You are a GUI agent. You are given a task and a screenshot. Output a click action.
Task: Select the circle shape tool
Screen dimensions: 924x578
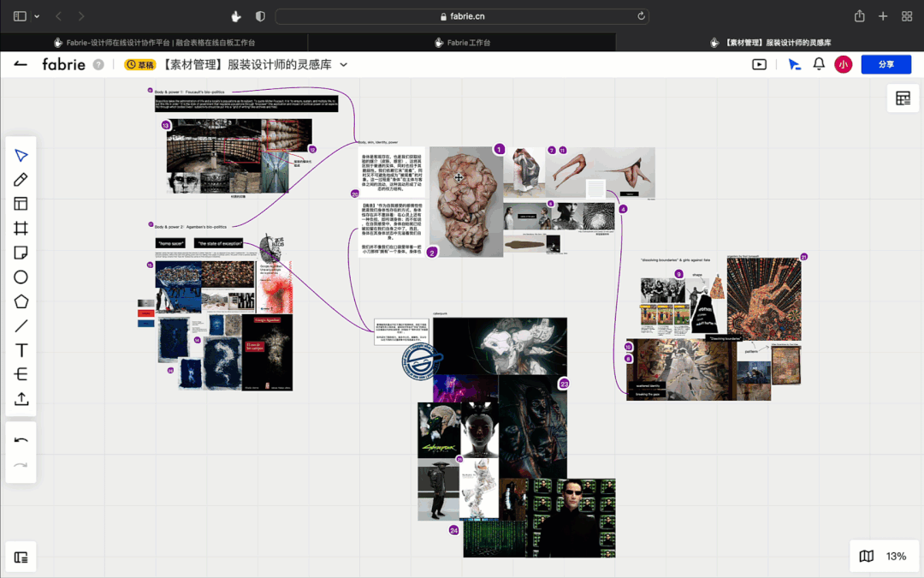(21, 277)
